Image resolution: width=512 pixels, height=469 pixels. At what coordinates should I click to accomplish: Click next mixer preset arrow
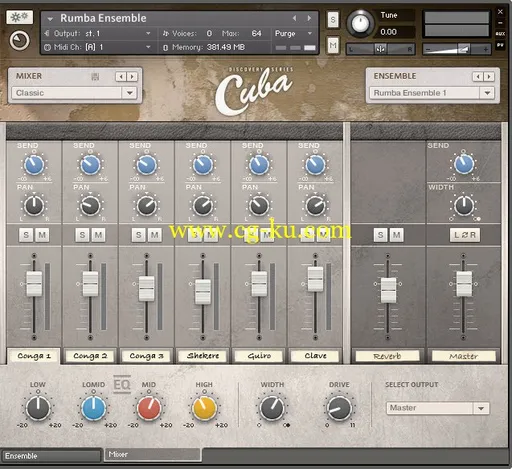pyautogui.click(x=132, y=77)
